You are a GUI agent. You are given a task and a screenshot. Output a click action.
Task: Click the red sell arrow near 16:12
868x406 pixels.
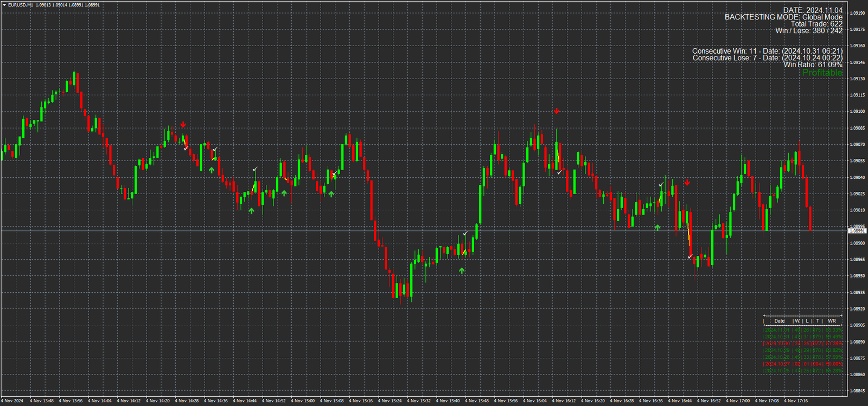tap(557, 111)
